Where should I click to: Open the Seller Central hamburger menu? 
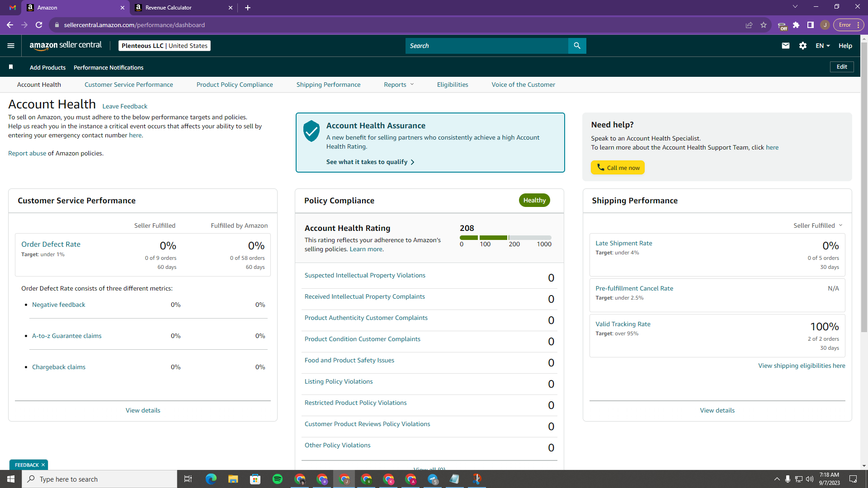click(11, 46)
